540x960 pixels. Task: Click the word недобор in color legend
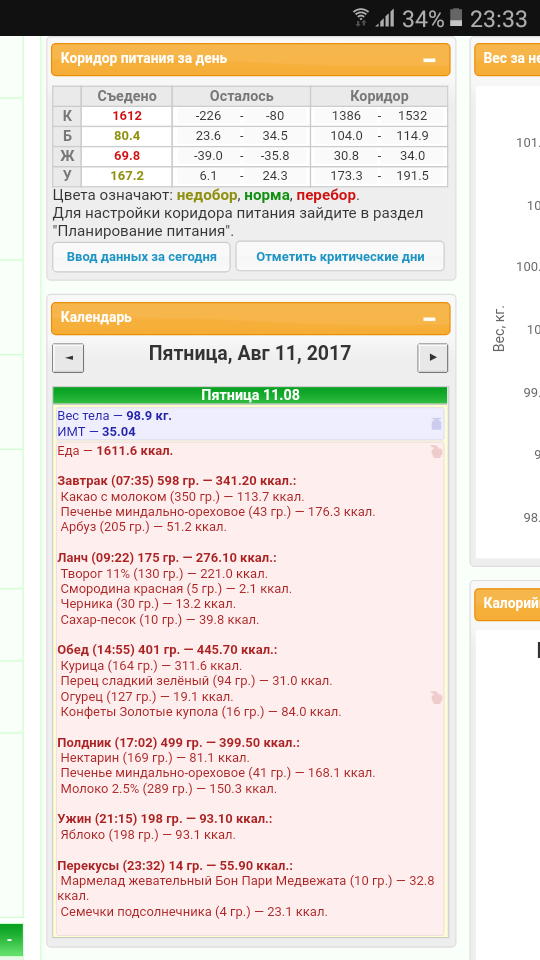(208, 196)
